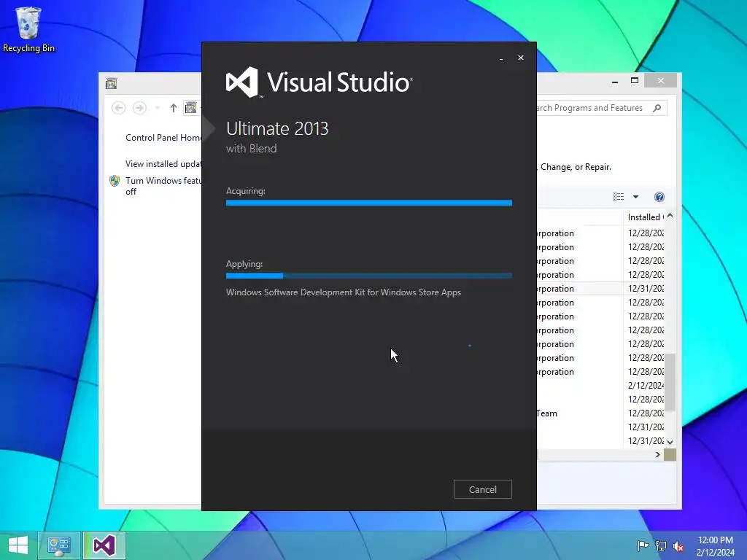Open the view options dropdown arrow
747x560 pixels.
point(635,197)
